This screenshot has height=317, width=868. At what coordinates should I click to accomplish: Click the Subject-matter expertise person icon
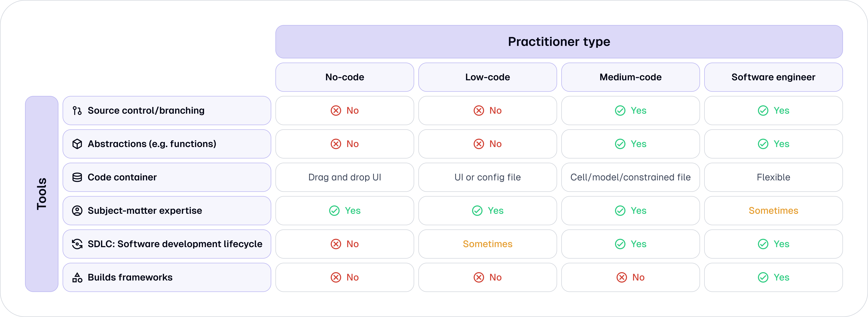click(x=77, y=211)
